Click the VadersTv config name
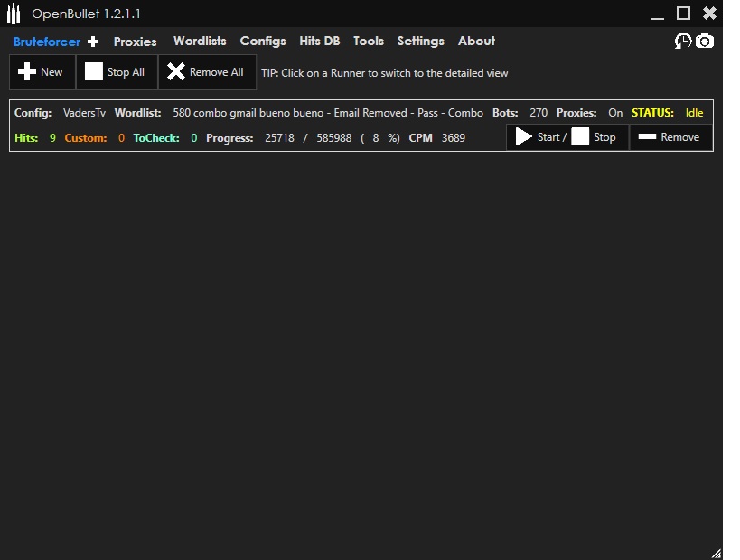740x560 pixels. (x=84, y=113)
